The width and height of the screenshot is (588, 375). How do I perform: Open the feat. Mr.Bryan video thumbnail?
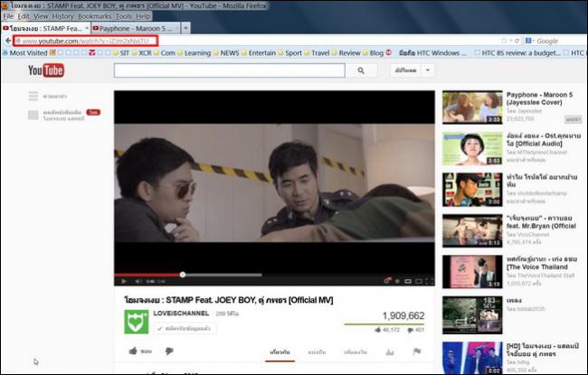click(x=472, y=230)
